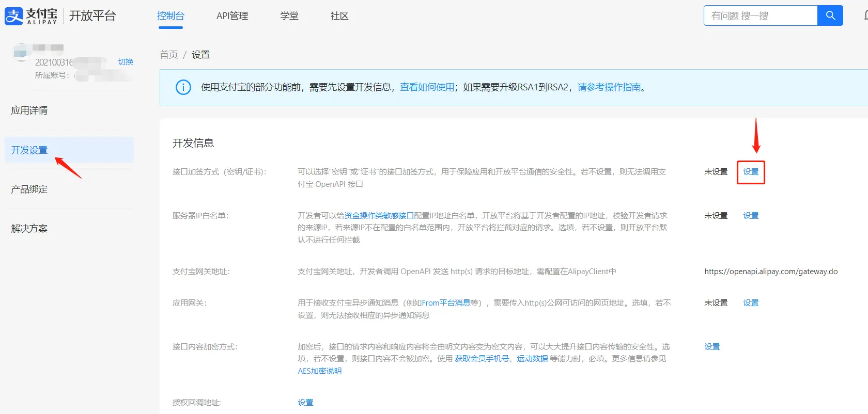The width and height of the screenshot is (868, 414).
Task: Open the API管理 menu
Action: coord(232,16)
